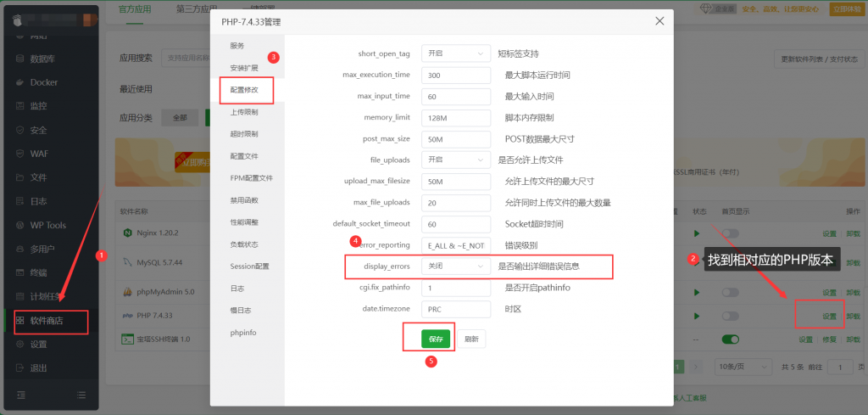Open the Docker whale icon in sidebar

(x=20, y=82)
